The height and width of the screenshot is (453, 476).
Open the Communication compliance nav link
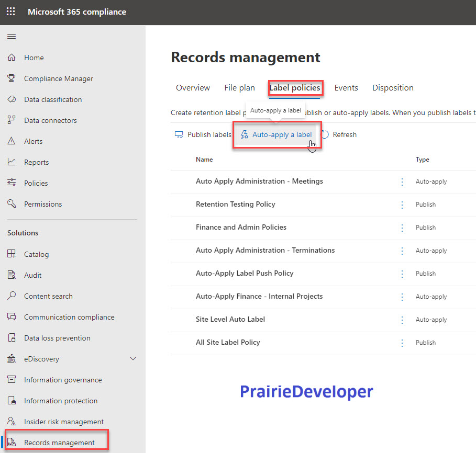coord(69,317)
